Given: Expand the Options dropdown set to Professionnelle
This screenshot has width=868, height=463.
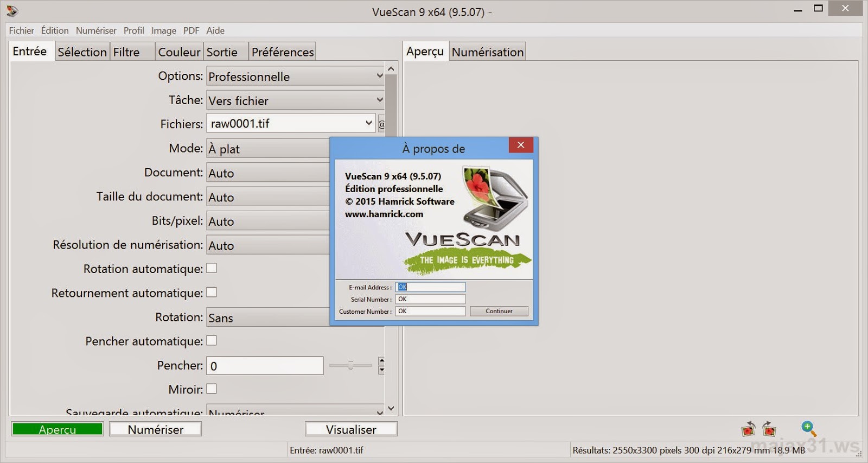Looking at the screenshot, I should [x=296, y=77].
